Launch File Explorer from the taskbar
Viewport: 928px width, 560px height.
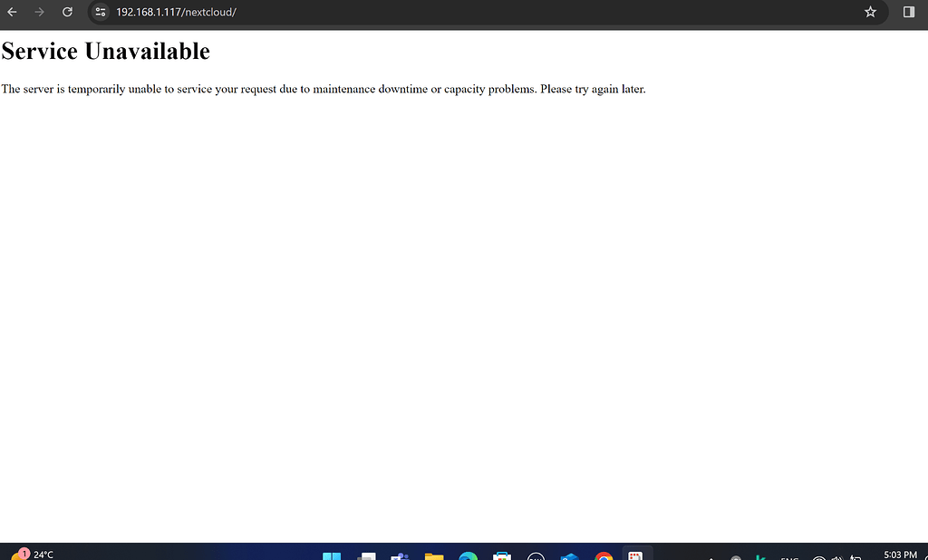pyautogui.click(x=434, y=556)
